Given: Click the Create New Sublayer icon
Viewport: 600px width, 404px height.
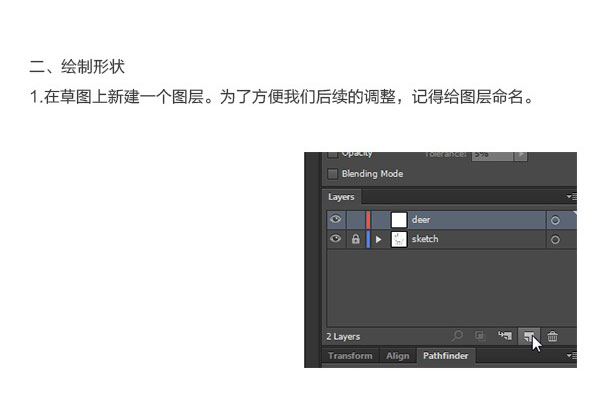Looking at the screenshot, I should pyautogui.click(x=505, y=336).
